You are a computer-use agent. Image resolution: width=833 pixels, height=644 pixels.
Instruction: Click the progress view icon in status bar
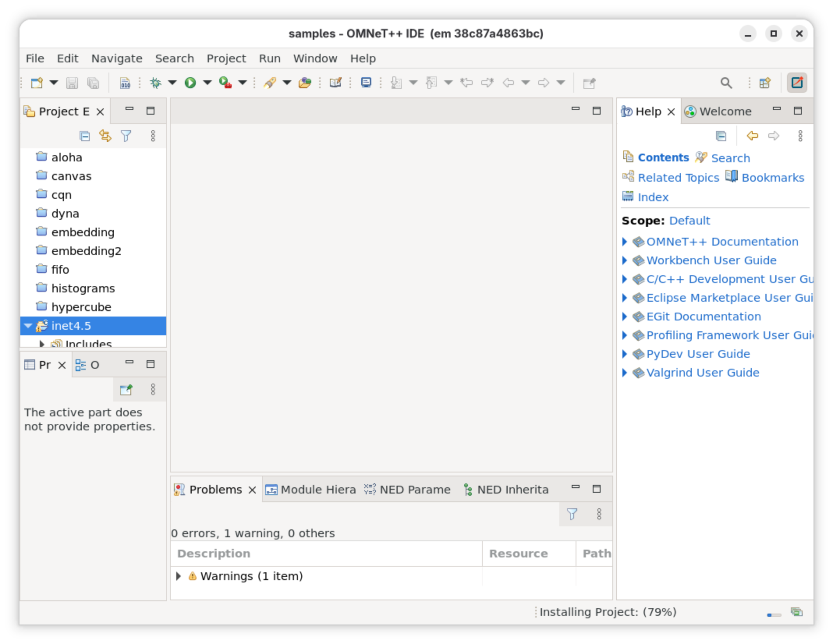[x=796, y=612]
